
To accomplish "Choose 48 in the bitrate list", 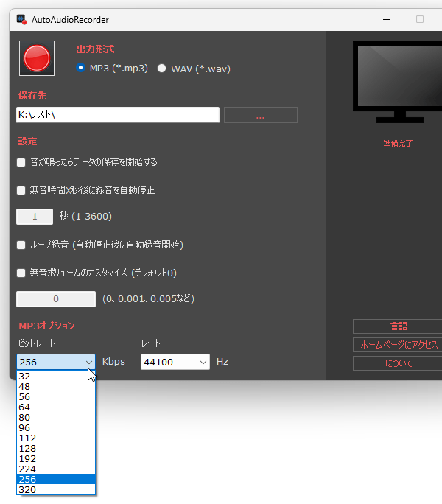I will coord(56,386).
